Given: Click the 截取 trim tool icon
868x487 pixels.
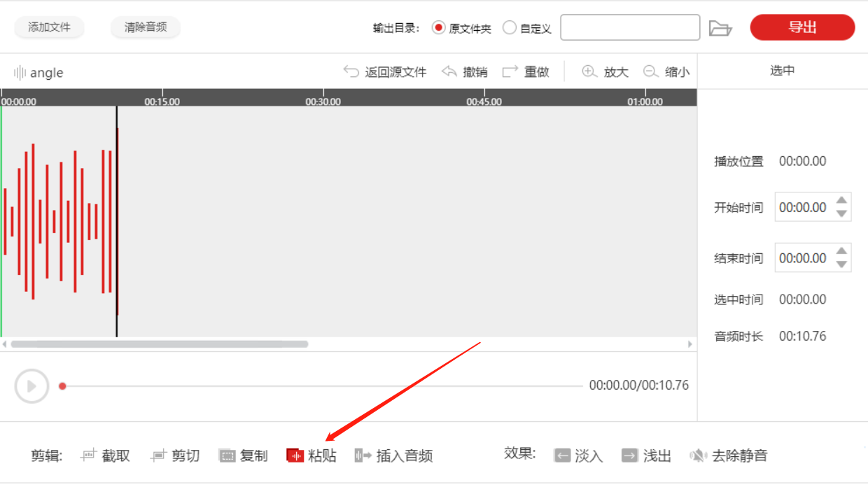Looking at the screenshot, I should pos(88,456).
